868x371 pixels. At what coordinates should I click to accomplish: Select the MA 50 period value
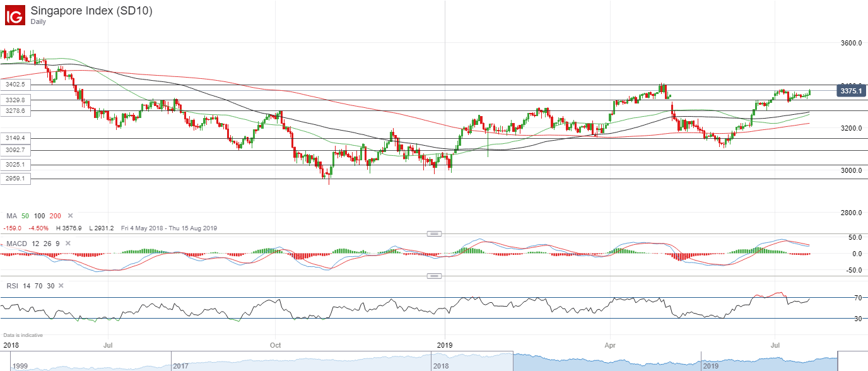26,216
